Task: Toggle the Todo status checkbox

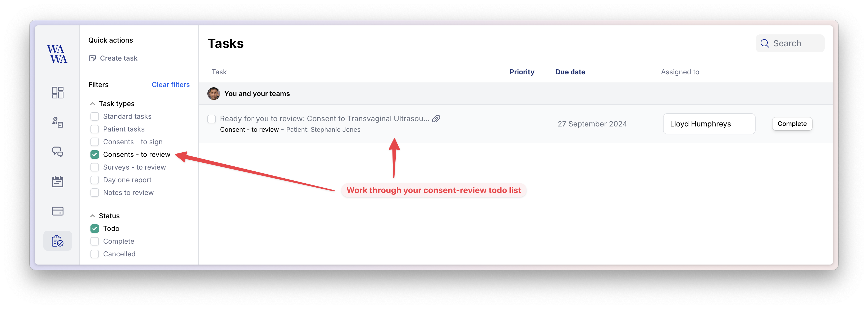Action: (x=95, y=228)
